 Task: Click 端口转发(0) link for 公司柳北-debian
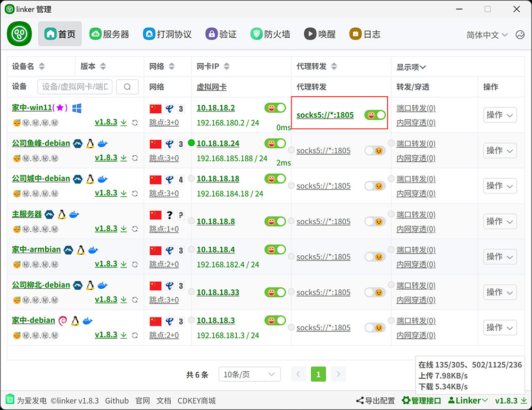click(415, 286)
